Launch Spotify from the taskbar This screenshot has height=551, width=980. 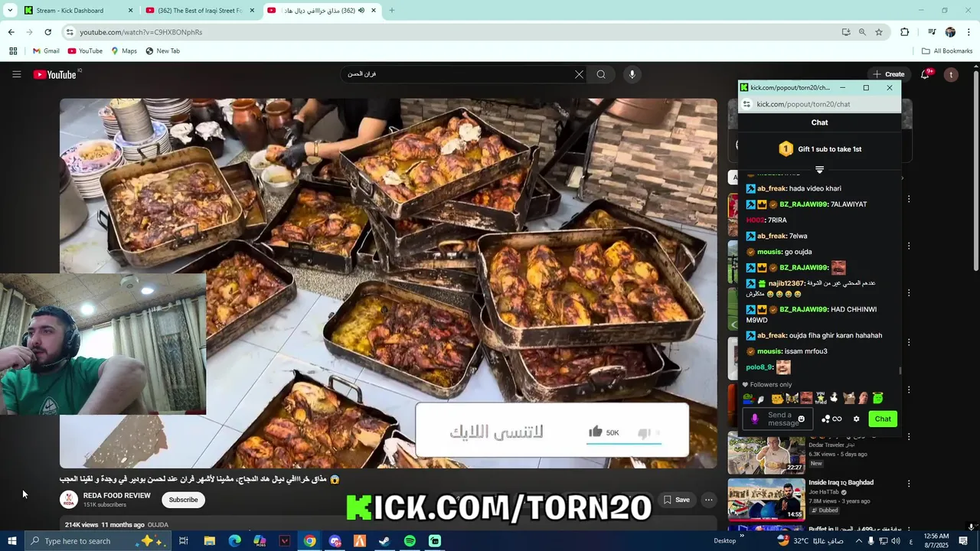click(x=410, y=541)
